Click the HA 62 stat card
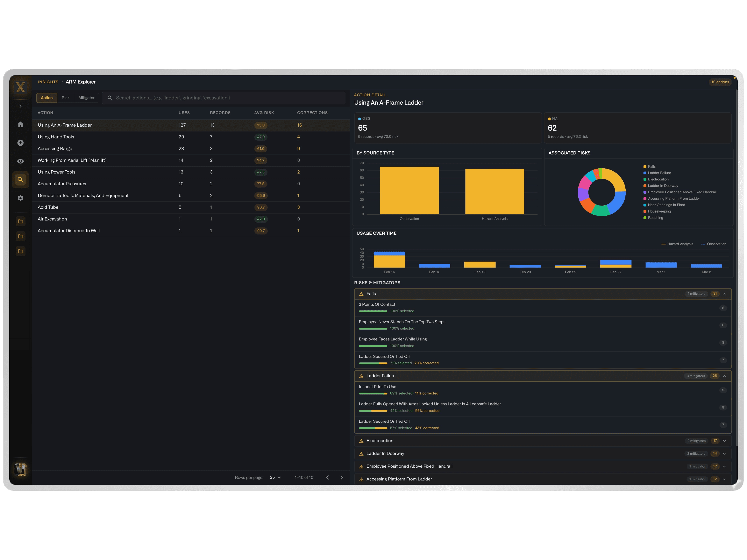 638,128
